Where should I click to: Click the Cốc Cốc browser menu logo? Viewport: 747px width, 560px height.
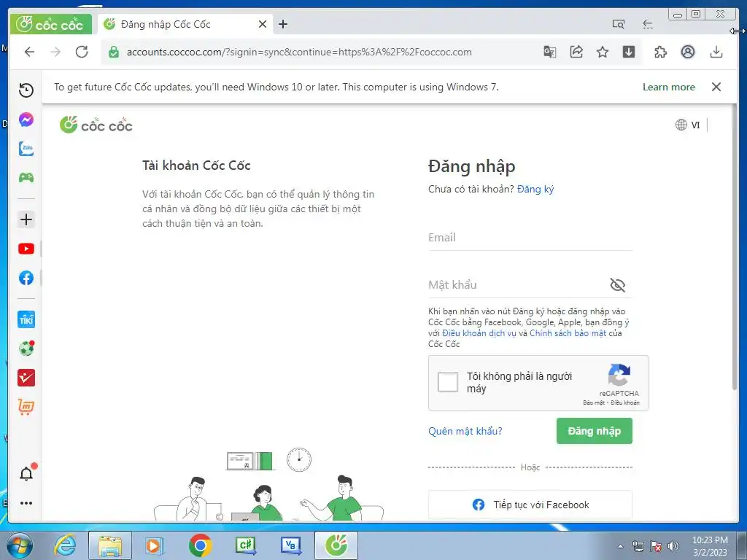[x=51, y=24]
